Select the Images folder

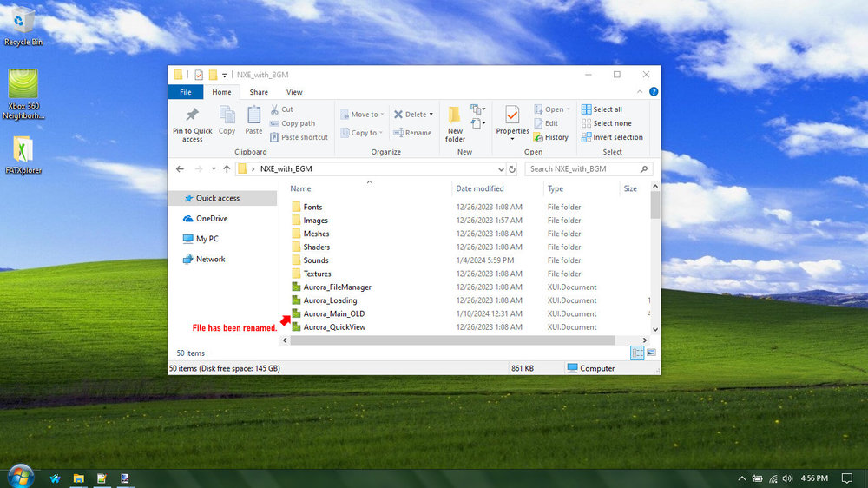315,221
